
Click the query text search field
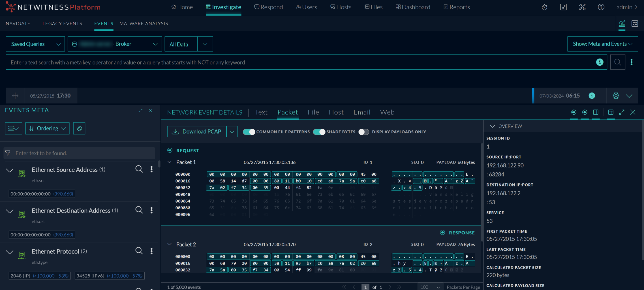coord(300,62)
